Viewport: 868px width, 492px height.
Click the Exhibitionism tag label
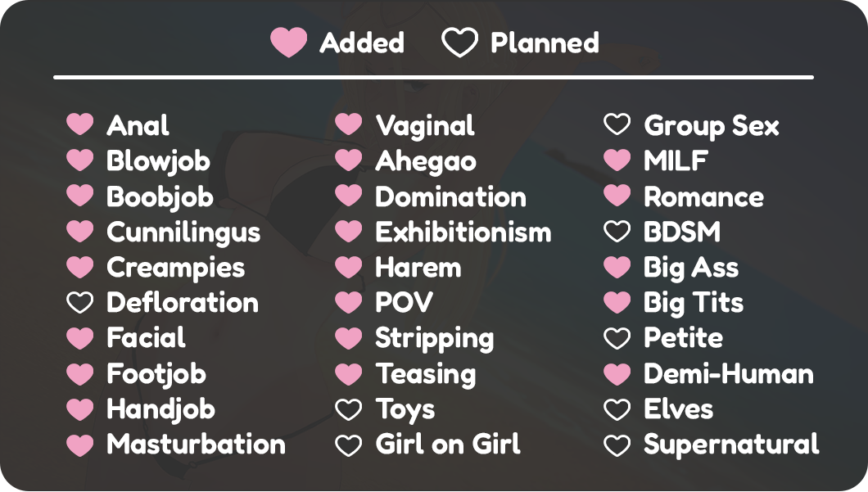click(x=463, y=232)
